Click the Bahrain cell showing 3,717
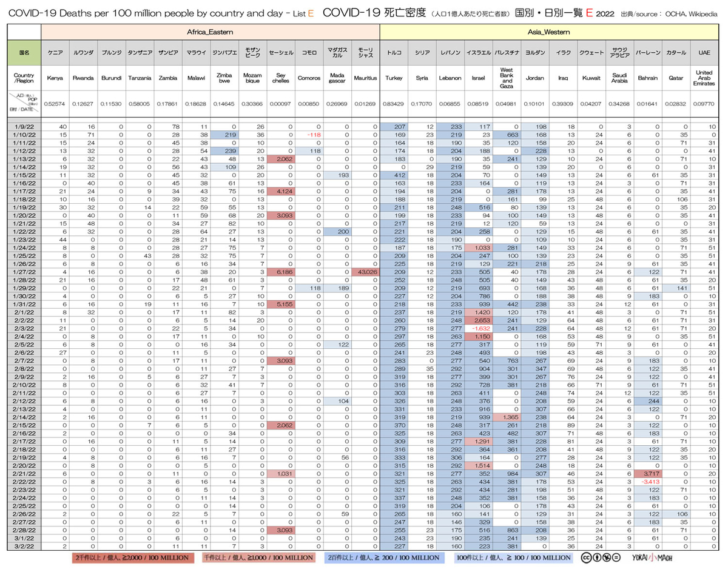 [648, 473]
